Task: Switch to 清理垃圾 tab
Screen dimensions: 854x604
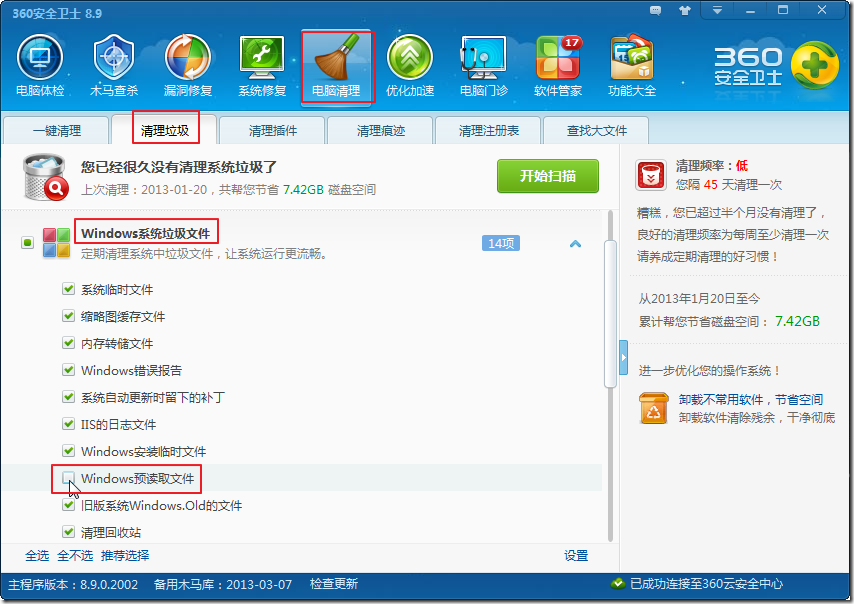Action: 164,130
